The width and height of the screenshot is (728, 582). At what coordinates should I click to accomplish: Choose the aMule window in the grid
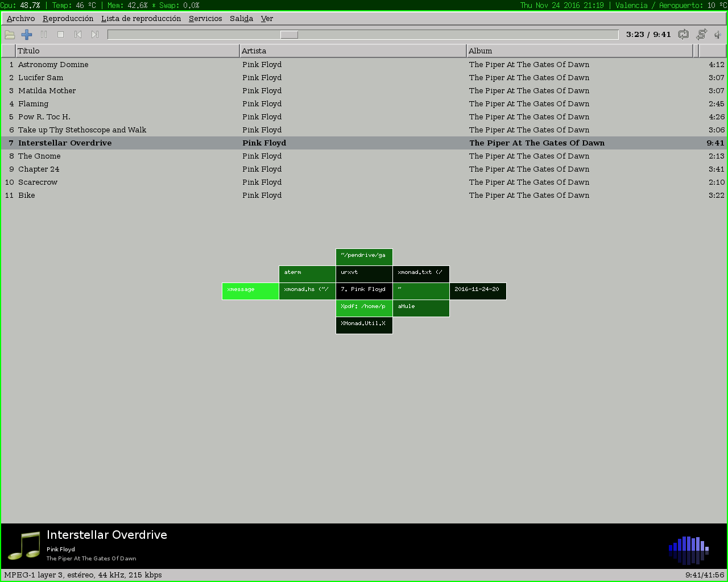[421, 308]
